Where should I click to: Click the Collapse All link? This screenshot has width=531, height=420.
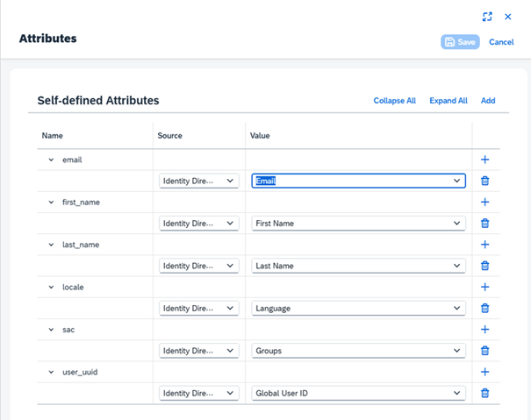[394, 101]
